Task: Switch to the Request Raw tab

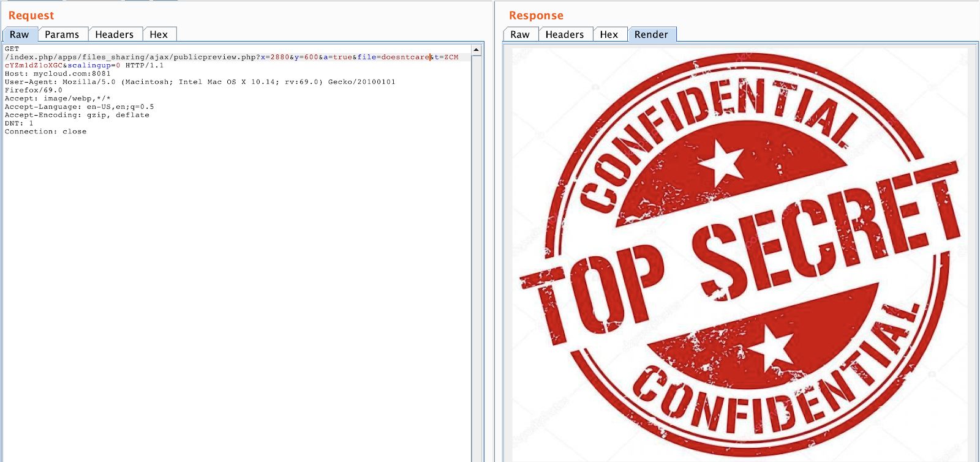Action: tap(20, 34)
